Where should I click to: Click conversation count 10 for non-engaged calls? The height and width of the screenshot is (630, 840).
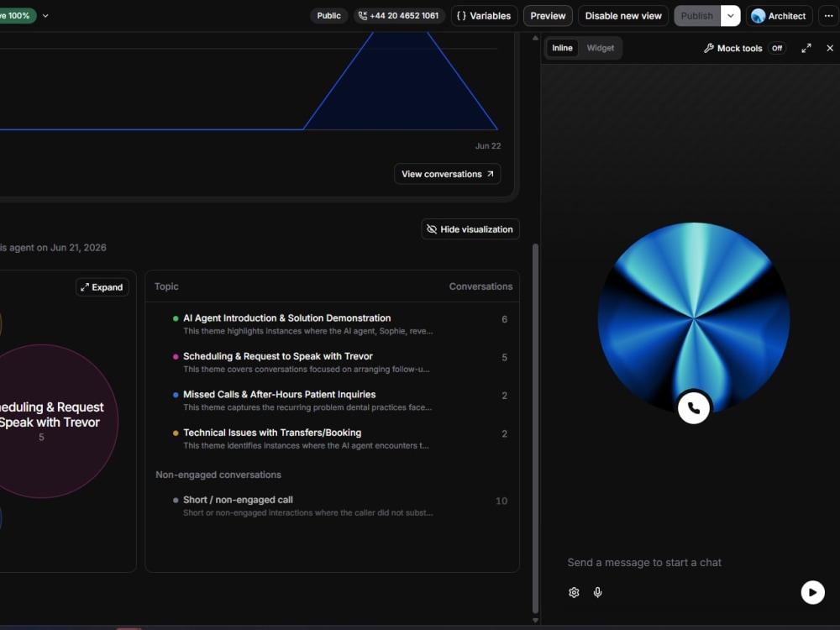tap(501, 501)
